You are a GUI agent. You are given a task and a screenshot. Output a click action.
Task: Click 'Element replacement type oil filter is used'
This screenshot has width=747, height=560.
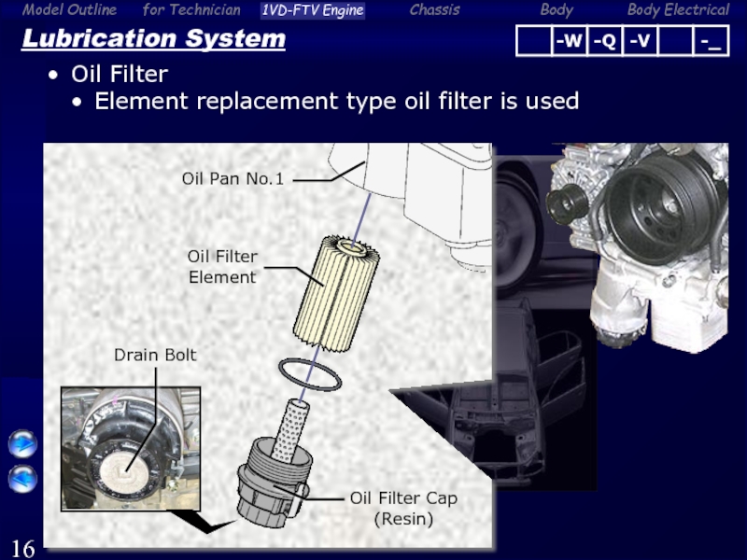337,102
